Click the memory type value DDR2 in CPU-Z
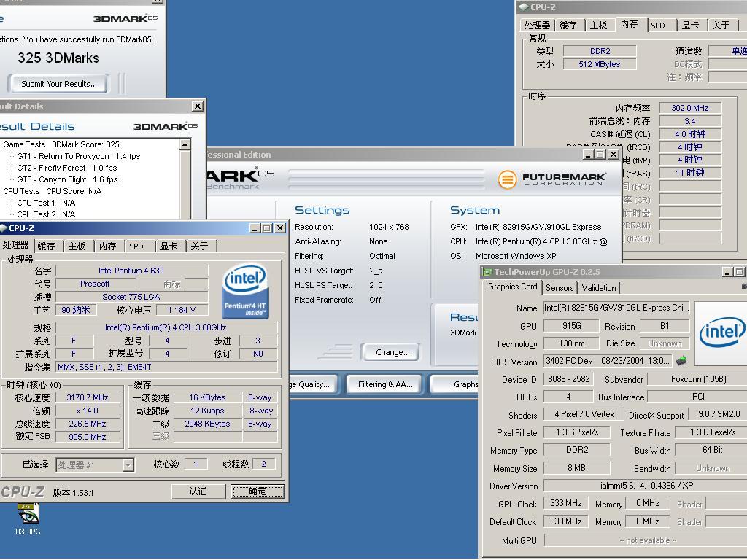Screen dimensions: 747x560 (600, 51)
